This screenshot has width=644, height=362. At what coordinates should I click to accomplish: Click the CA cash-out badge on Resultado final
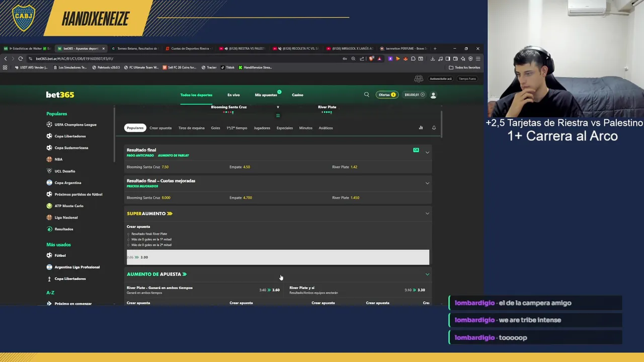click(416, 150)
